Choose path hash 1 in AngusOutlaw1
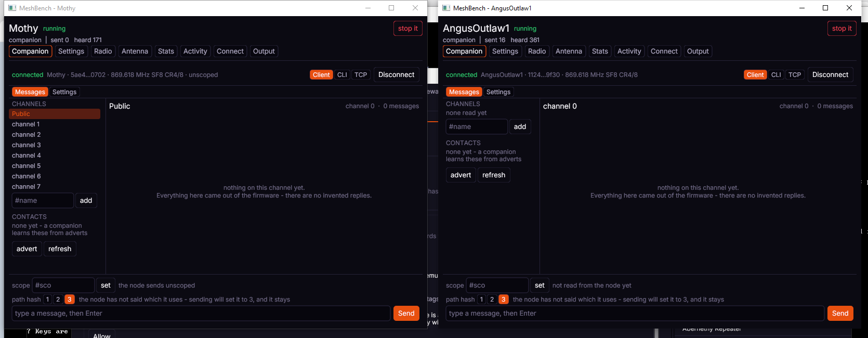This screenshot has width=868, height=338. (x=481, y=300)
